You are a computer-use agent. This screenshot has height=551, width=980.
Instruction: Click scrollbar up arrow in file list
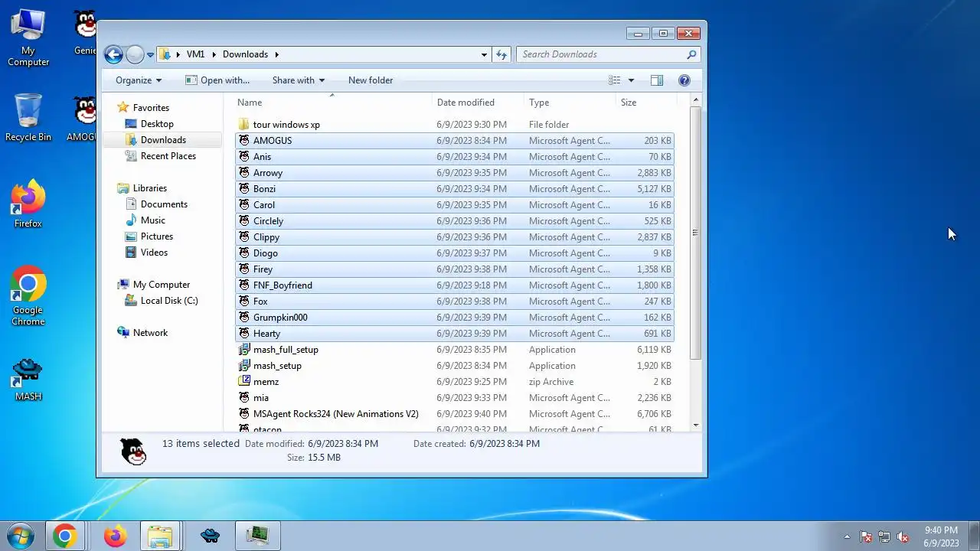pyautogui.click(x=695, y=100)
